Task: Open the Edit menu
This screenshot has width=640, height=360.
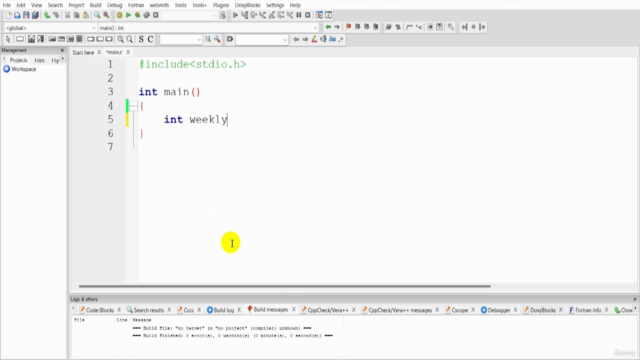Action: [x=21, y=5]
